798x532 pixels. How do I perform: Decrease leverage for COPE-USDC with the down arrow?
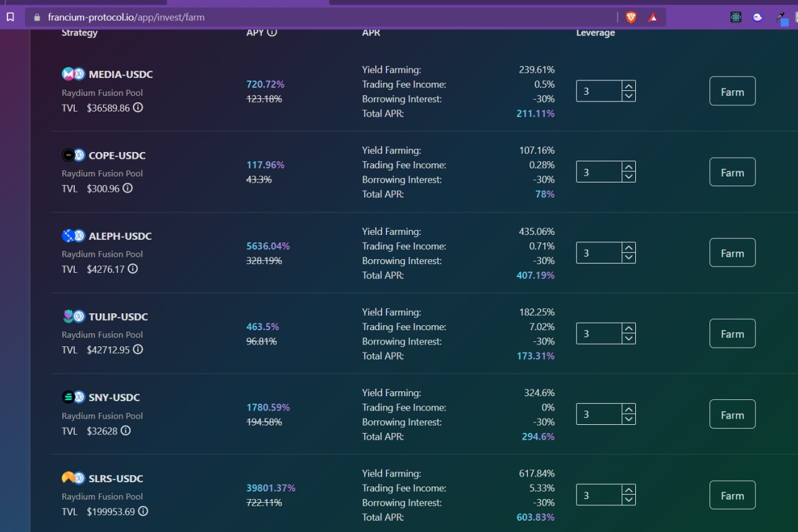pos(628,177)
